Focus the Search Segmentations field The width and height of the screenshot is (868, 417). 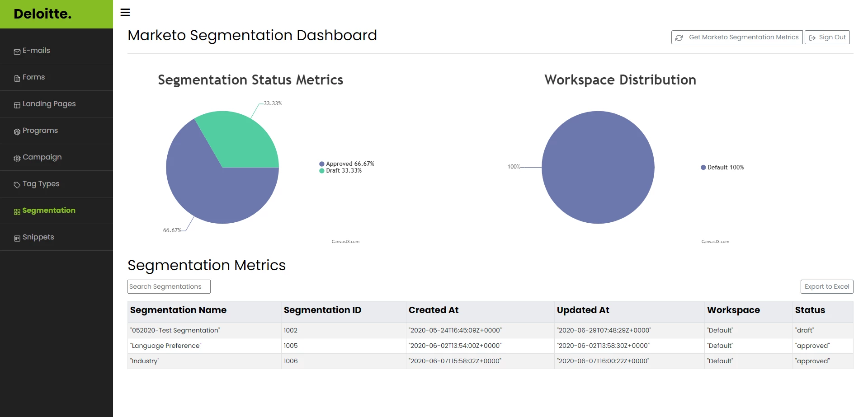169,286
